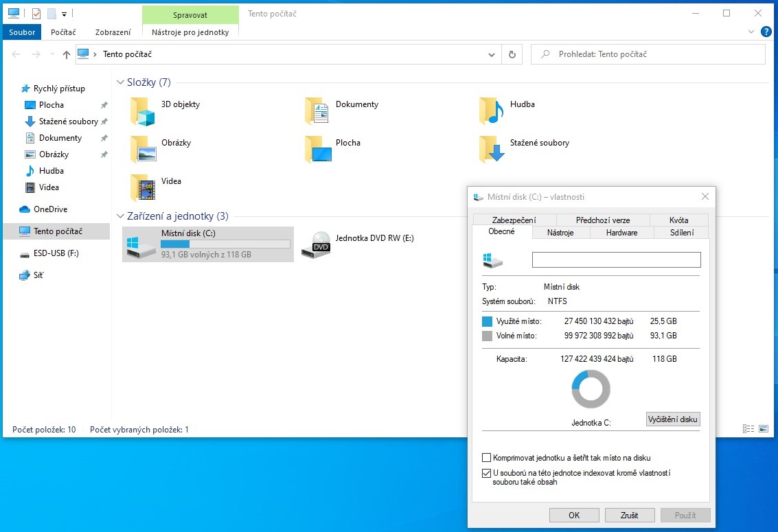Image resolution: width=778 pixels, height=532 pixels.
Task: Open Properties via quick access toolbar icon
Action: 36,12
